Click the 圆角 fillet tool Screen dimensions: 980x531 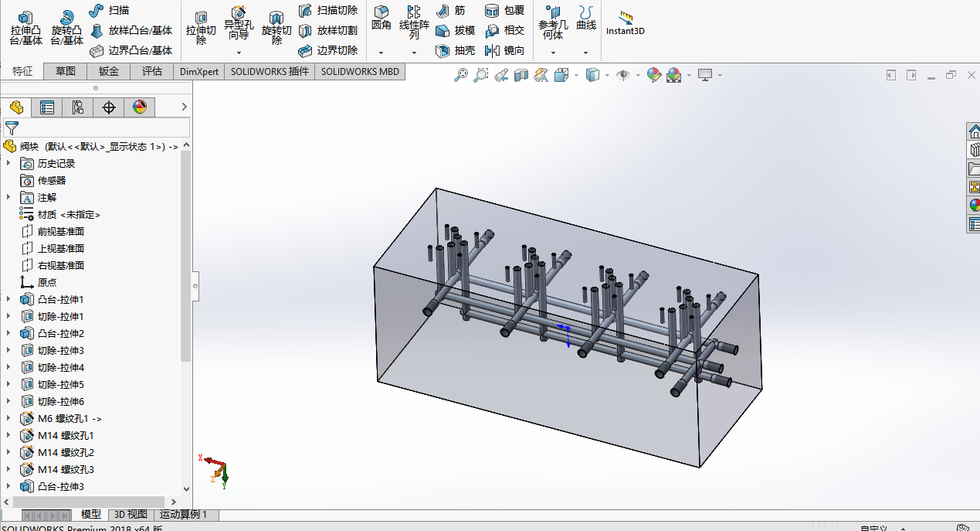pos(381,18)
